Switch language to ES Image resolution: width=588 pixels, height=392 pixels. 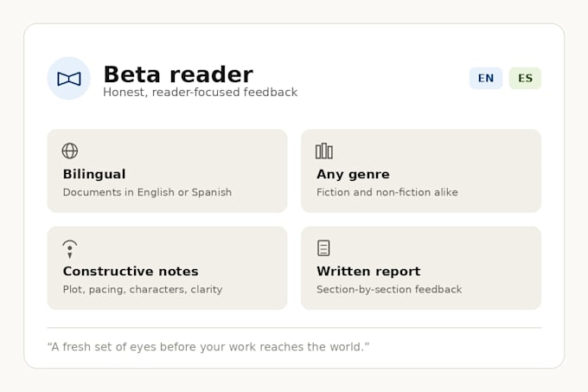coord(525,78)
